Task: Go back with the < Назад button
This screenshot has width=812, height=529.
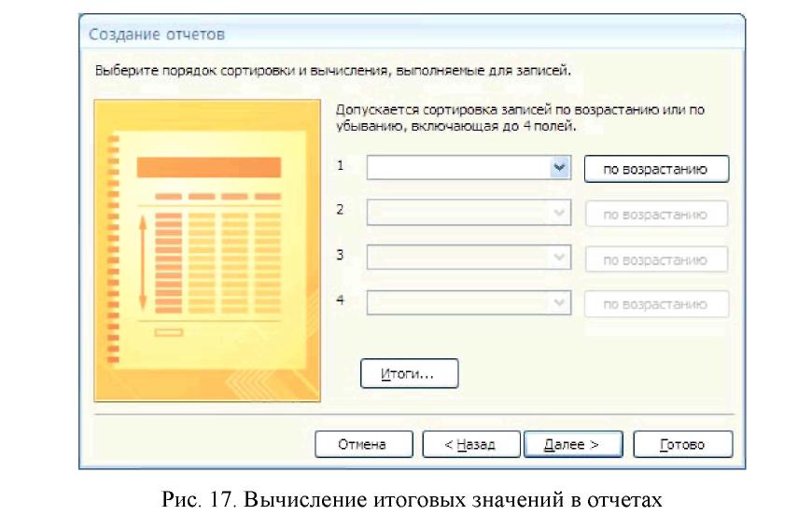Action: (x=470, y=445)
